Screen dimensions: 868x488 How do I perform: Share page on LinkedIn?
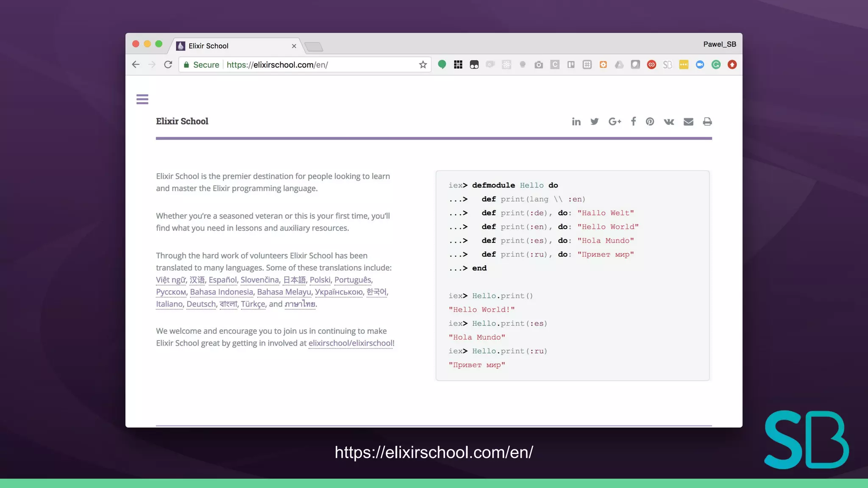576,122
